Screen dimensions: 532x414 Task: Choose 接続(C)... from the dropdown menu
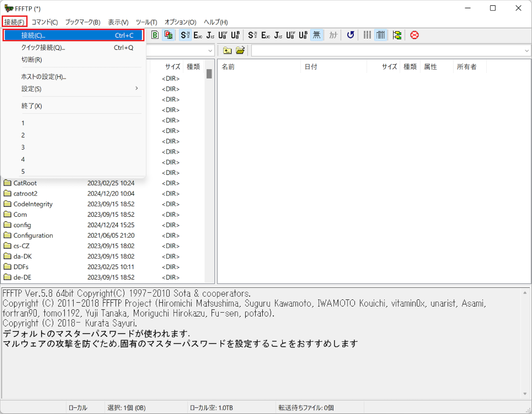[74, 35]
